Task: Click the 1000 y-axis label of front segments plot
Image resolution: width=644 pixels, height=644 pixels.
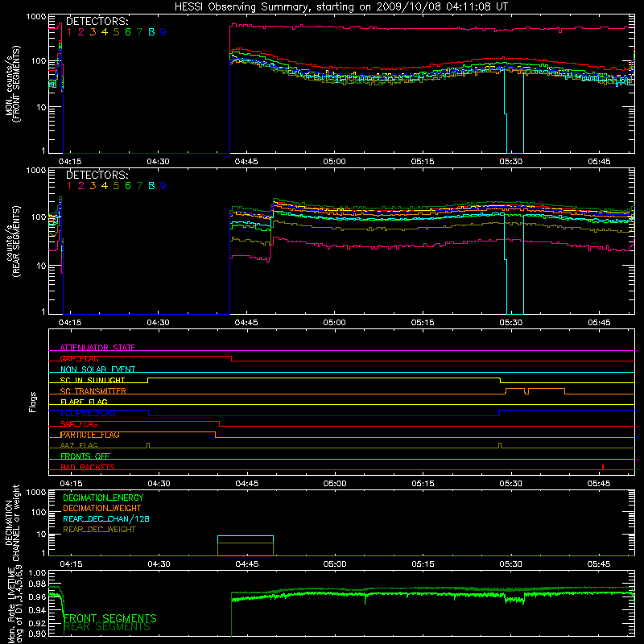Action: click(36, 17)
